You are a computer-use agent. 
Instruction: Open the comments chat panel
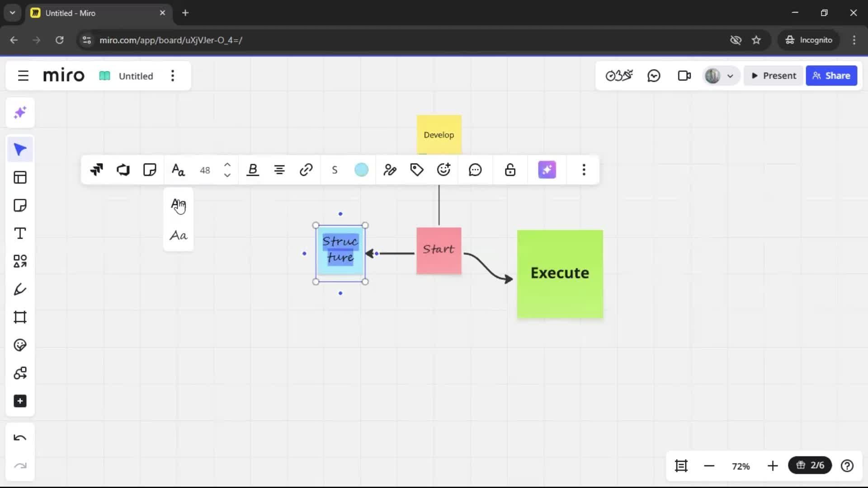[654, 75]
